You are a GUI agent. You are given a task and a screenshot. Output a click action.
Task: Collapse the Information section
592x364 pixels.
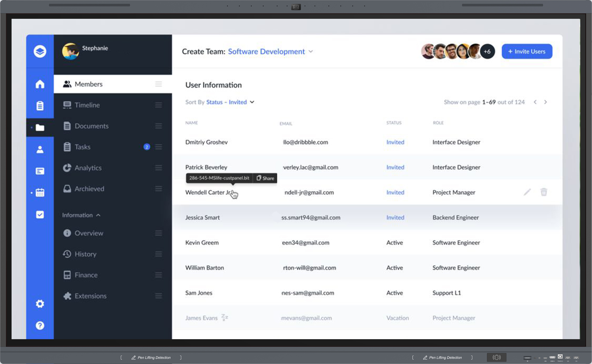click(81, 215)
